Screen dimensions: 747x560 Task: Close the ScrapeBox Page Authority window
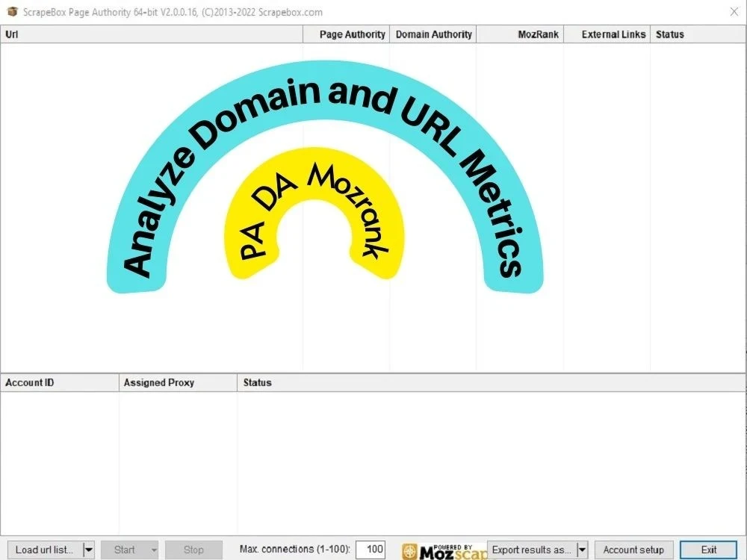point(734,12)
